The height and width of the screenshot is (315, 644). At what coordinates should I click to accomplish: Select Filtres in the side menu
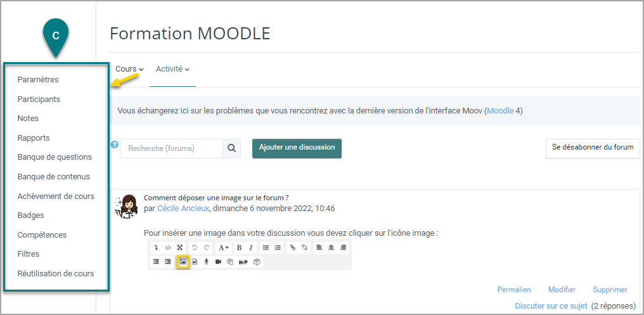[29, 254]
